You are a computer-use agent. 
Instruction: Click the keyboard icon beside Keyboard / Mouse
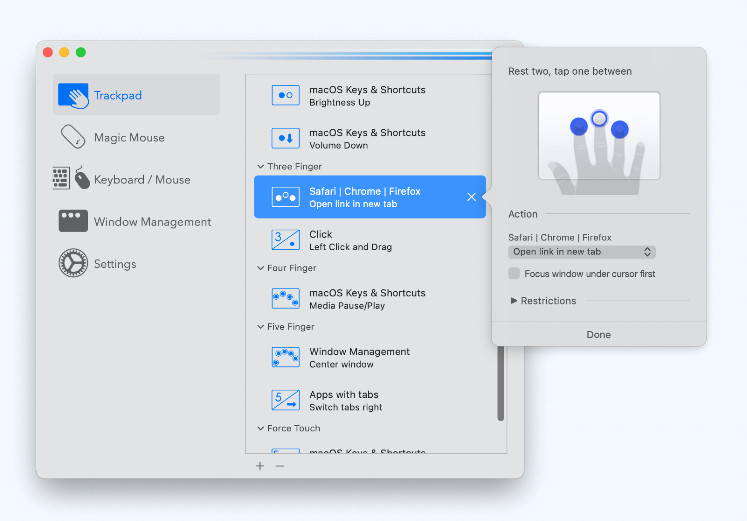pos(61,178)
